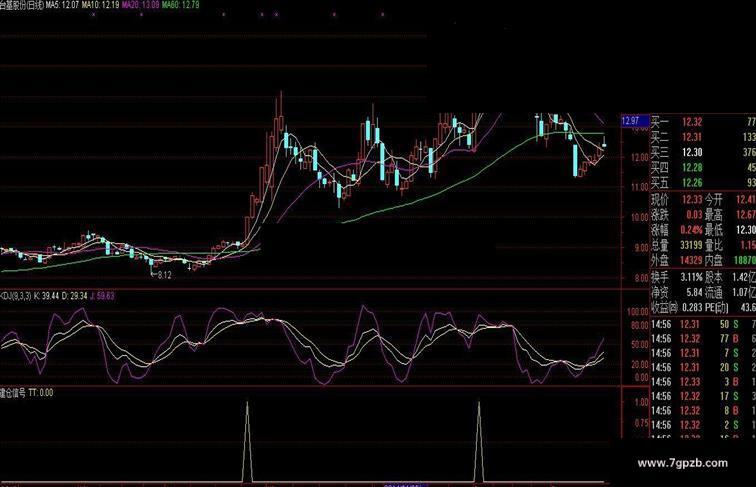Select the purple J: 59.63 value
The width and height of the screenshot is (756, 487).
102,296
